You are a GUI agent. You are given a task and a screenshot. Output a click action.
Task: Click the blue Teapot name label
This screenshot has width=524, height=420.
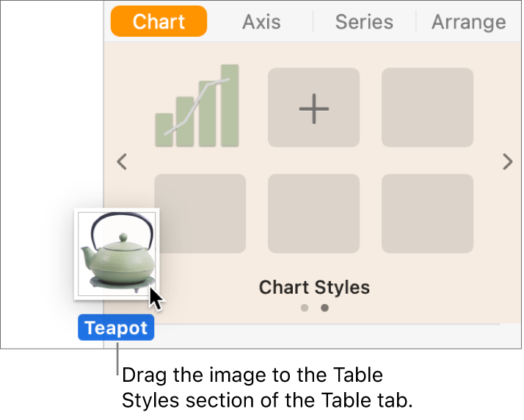coord(116,328)
